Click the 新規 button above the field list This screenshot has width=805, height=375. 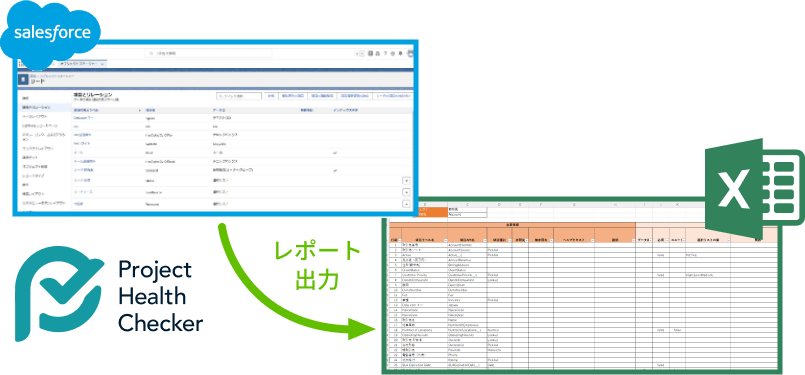pyautogui.click(x=271, y=96)
